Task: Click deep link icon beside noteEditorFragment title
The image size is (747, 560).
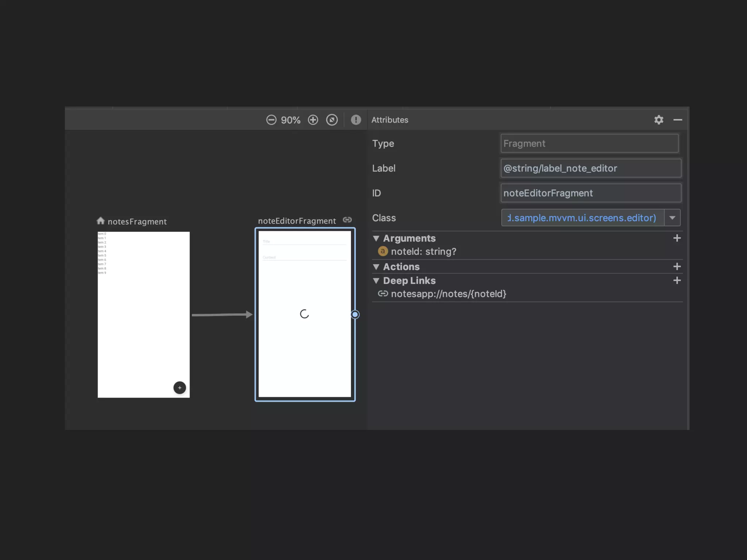Action: (347, 220)
